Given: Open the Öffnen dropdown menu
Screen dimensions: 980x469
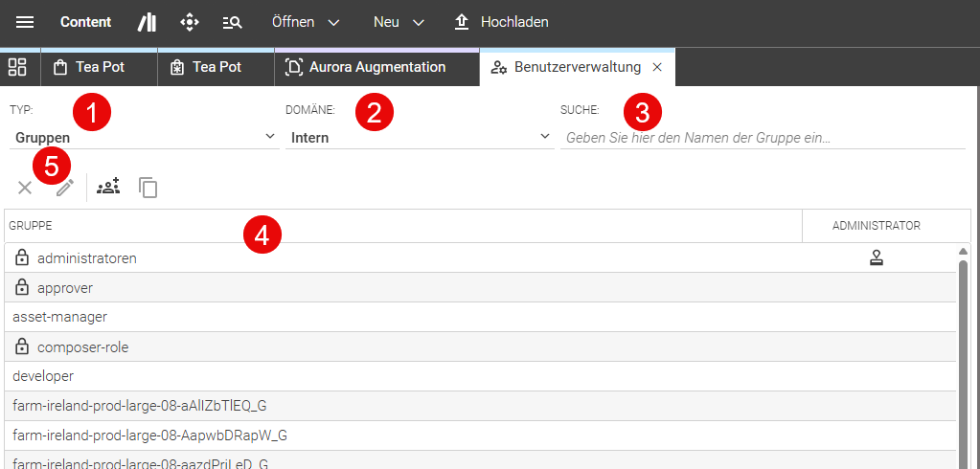Looking at the screenshot, I should 306,22.
